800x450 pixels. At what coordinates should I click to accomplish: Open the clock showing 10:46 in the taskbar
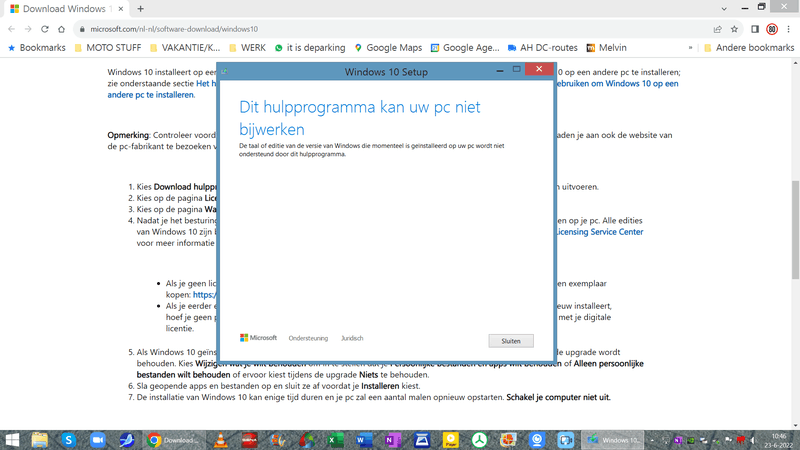779,440
